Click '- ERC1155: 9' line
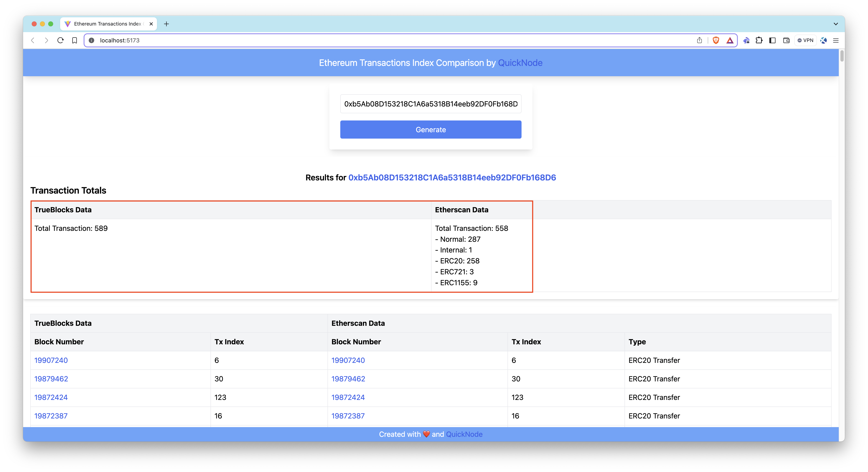Screen dimensions: 868x472 456,283
